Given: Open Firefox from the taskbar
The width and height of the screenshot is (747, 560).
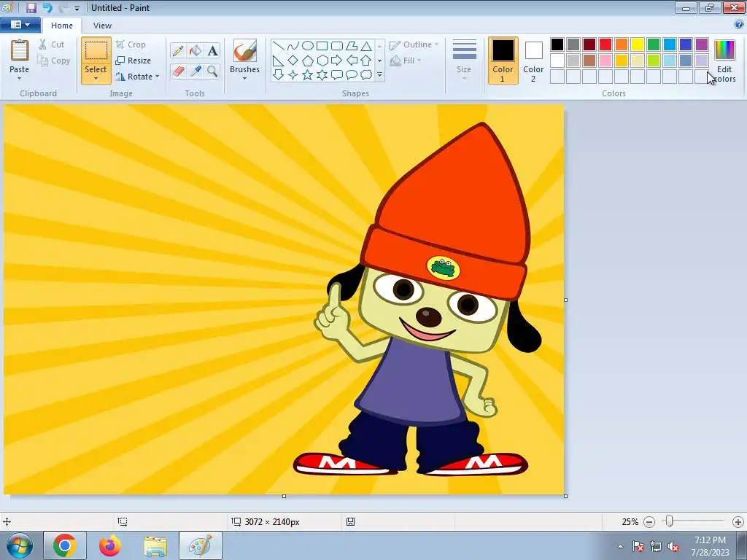Looking at the screenshot, I should coord(110,545).
